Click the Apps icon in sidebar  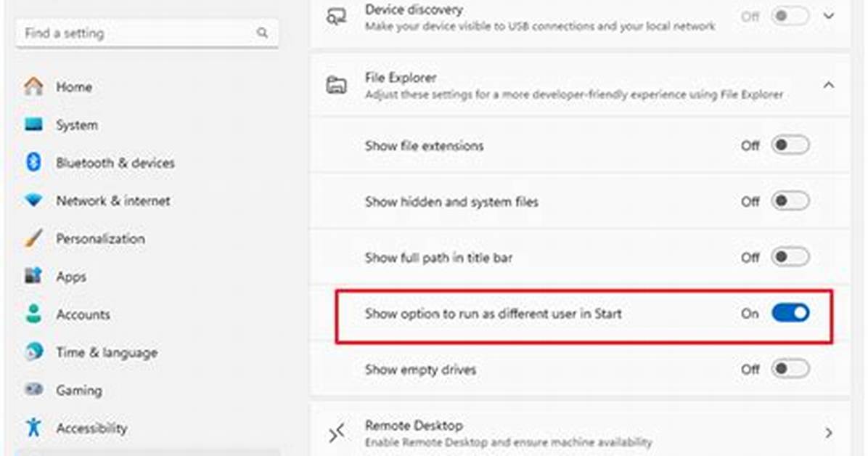tap(34, 276)
